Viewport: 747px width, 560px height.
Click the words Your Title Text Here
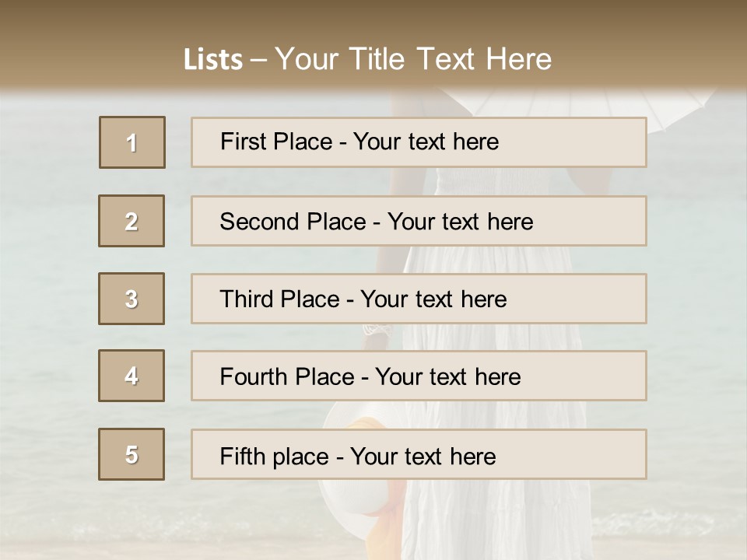(412, 59)
